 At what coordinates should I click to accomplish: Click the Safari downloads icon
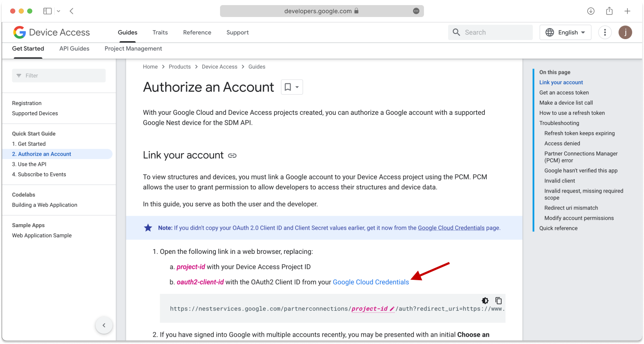(x=591, y=11)
